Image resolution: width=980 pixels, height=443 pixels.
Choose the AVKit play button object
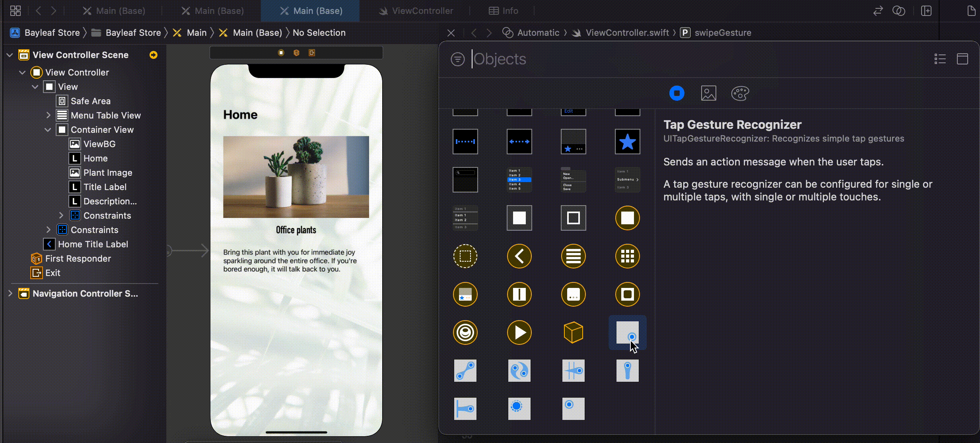519,332
